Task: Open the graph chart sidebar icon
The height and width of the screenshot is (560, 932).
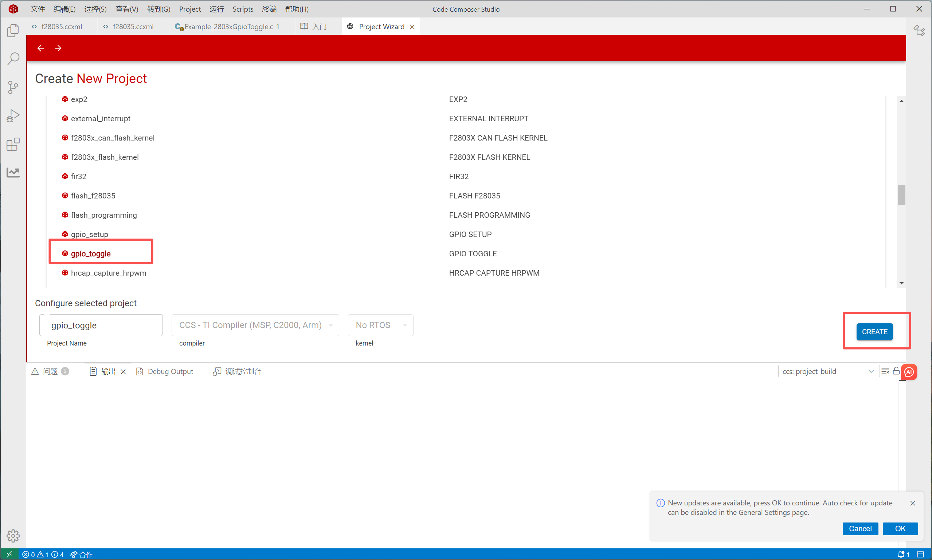Action: [13, 173]
